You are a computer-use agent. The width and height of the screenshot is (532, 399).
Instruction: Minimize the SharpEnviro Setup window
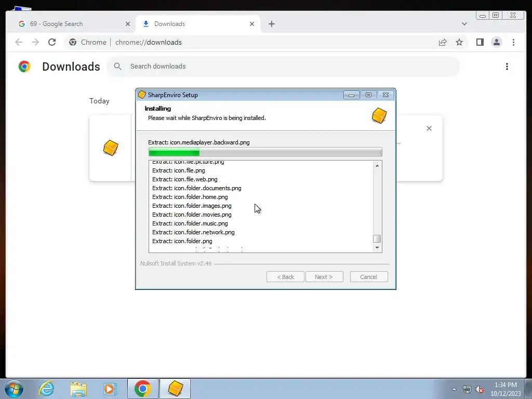pyautogui.click(x=351, y=95)
